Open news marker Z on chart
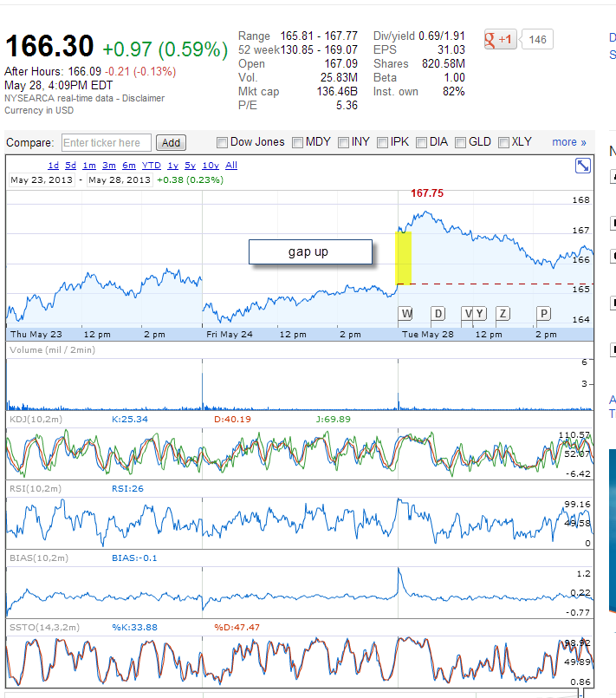The width and height of the screenshot is (616, 698). pyautogui.click(x=503, y=313)
